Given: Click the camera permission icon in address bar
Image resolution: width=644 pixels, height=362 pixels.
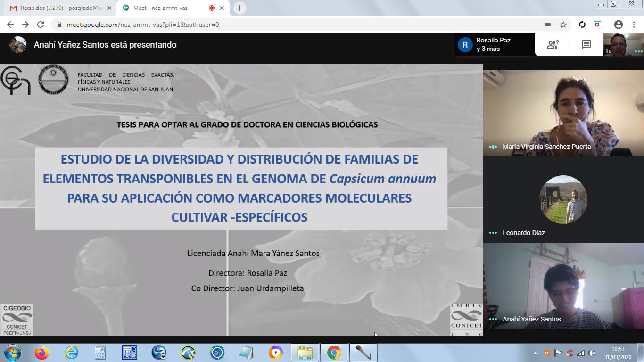Looking at the screenshot, I should tap(548, 25).
